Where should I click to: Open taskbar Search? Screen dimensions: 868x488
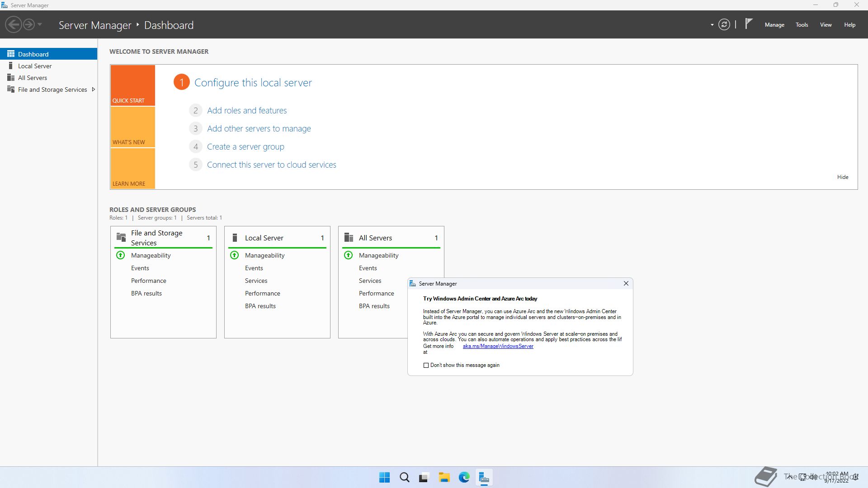click(x=405, y=477)
